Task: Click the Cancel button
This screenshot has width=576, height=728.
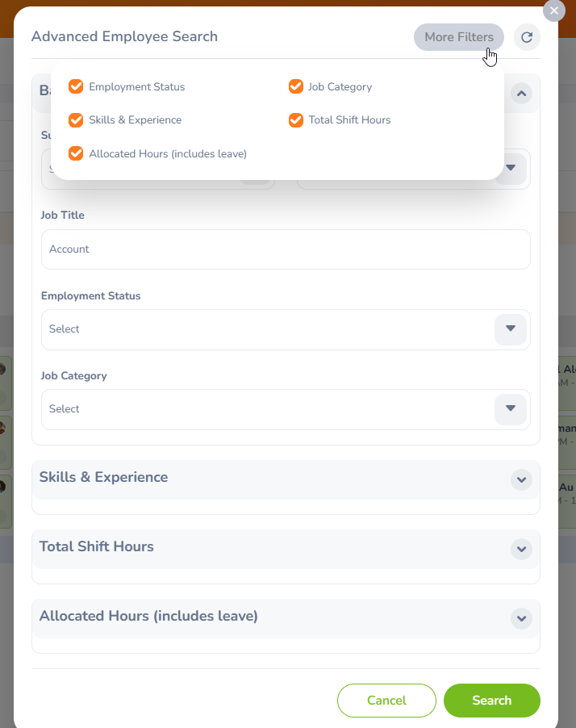Action: click(x=386, y=701)
